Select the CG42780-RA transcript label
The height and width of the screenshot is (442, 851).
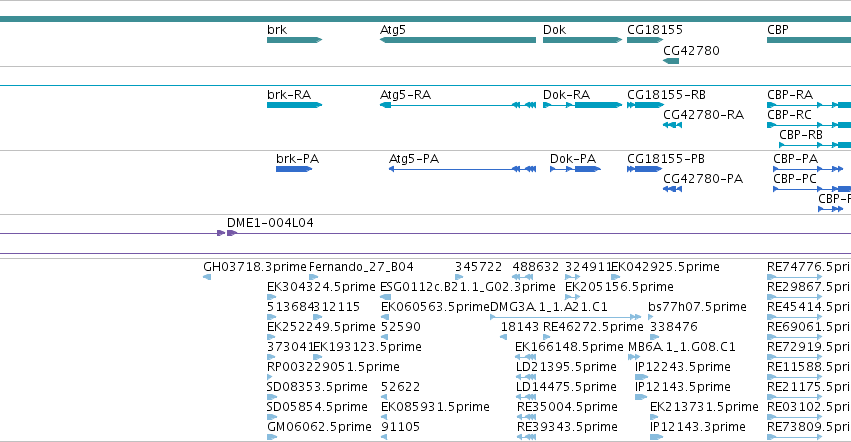click(703, 115)
